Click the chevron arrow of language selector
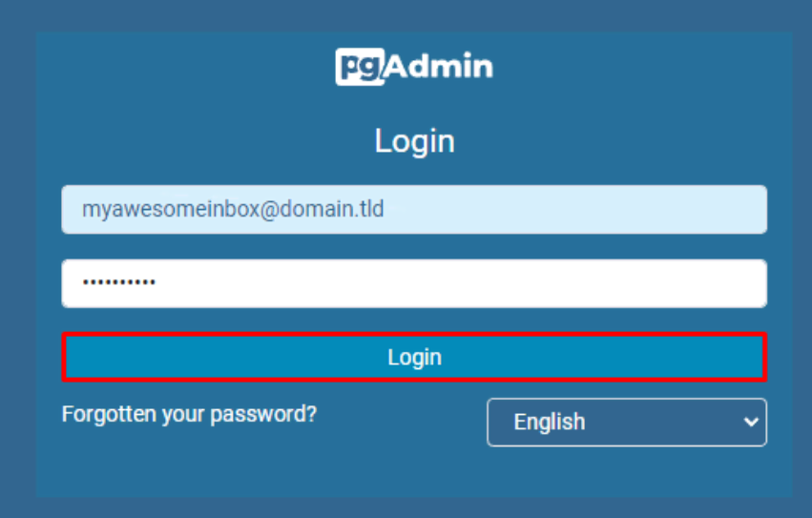This screenshot has width=812, height=518. 751,422
